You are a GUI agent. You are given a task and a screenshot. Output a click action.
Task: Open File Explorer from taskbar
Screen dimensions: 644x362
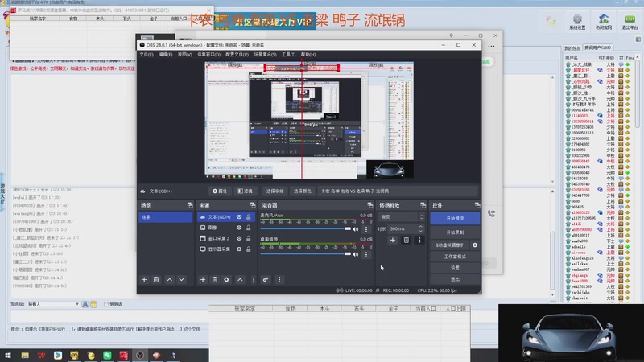click(x=25, y=355)
